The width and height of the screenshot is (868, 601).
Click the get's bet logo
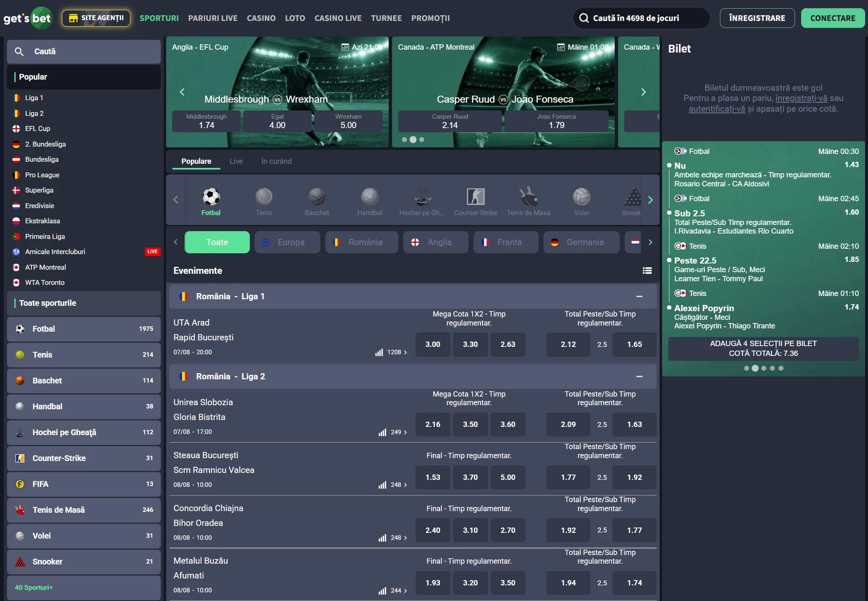(28, 18)
